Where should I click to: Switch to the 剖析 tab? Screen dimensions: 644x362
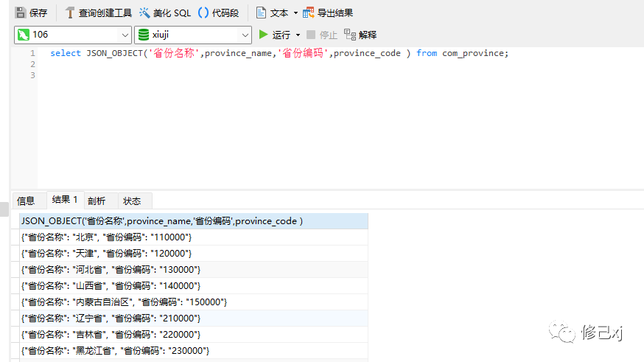click(97, 201)
